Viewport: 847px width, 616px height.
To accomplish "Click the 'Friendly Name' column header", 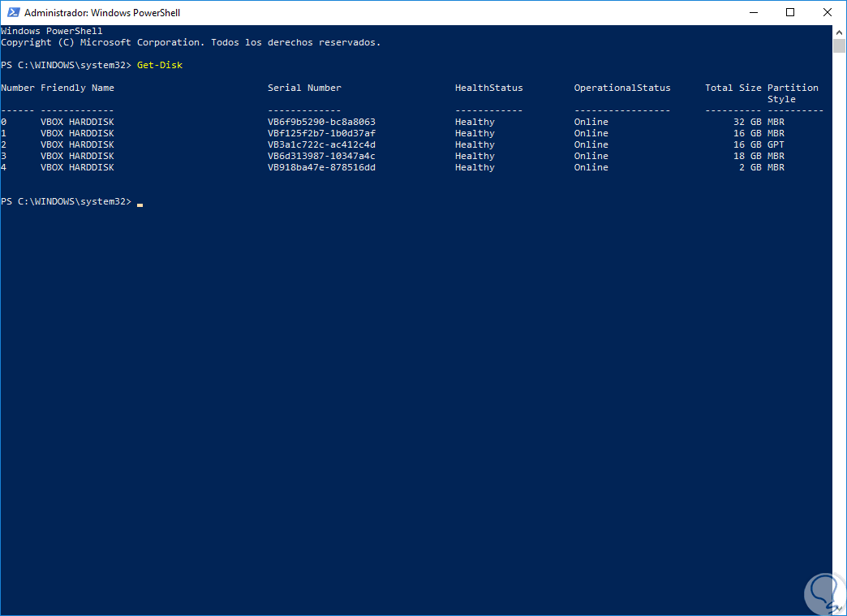I will point(77,88).
